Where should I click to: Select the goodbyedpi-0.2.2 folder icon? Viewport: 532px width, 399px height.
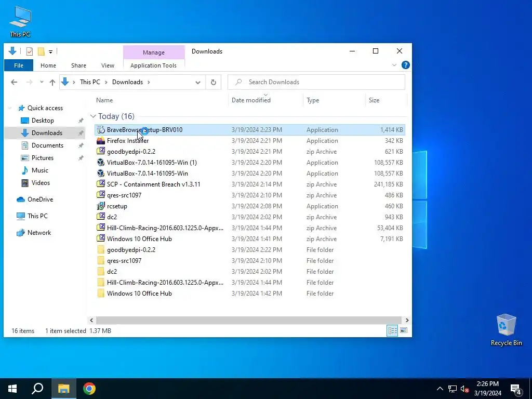(x=101, y=250)
